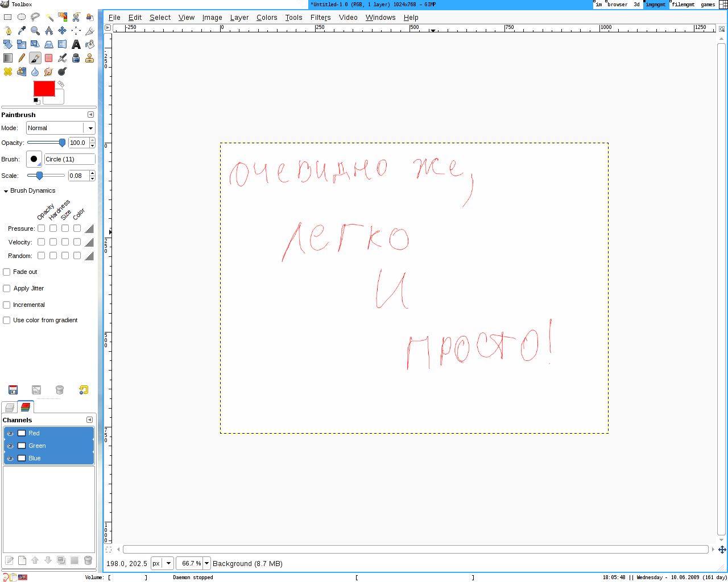
Task: Check the Fade out option
Action: 7,272
